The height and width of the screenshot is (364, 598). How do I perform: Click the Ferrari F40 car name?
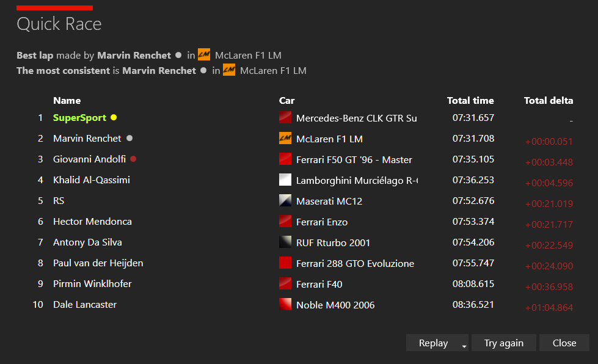319,285
